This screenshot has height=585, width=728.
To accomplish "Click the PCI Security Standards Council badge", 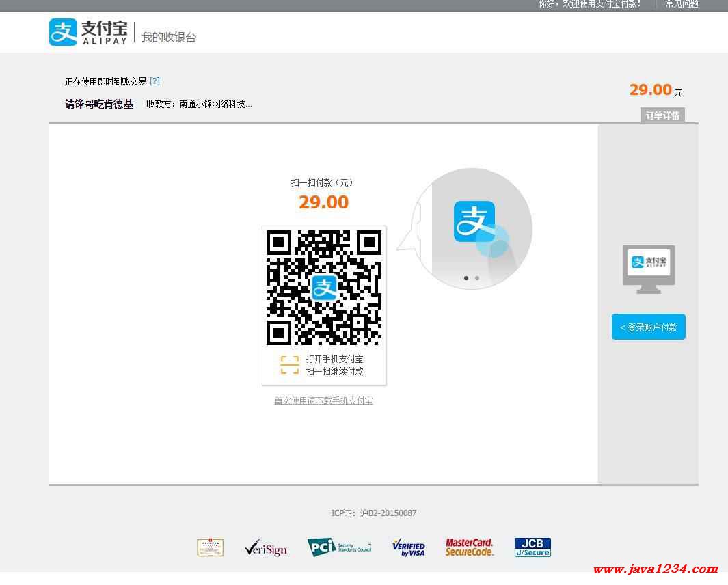I will pos(340,547).
